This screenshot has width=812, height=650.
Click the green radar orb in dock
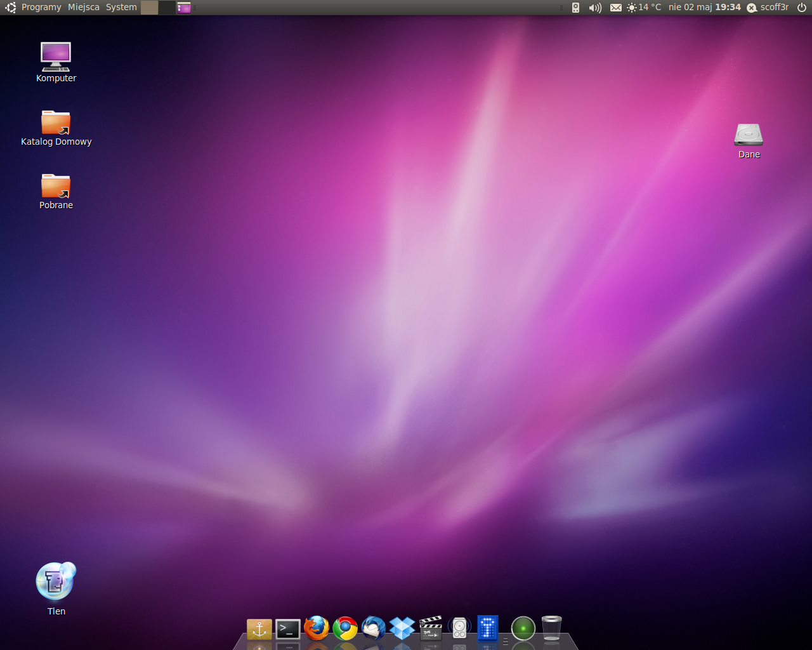click(523, 628)
